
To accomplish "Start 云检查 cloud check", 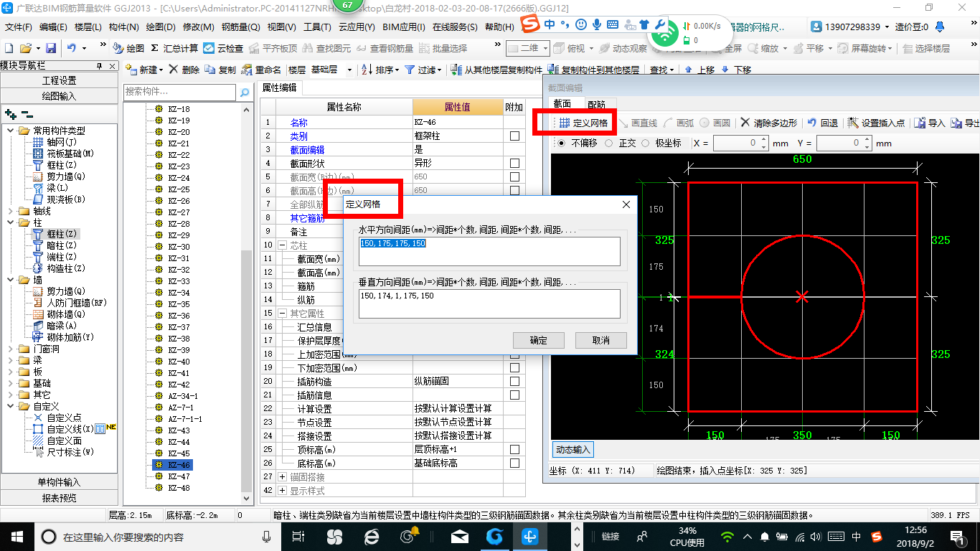I will point(223,48).
